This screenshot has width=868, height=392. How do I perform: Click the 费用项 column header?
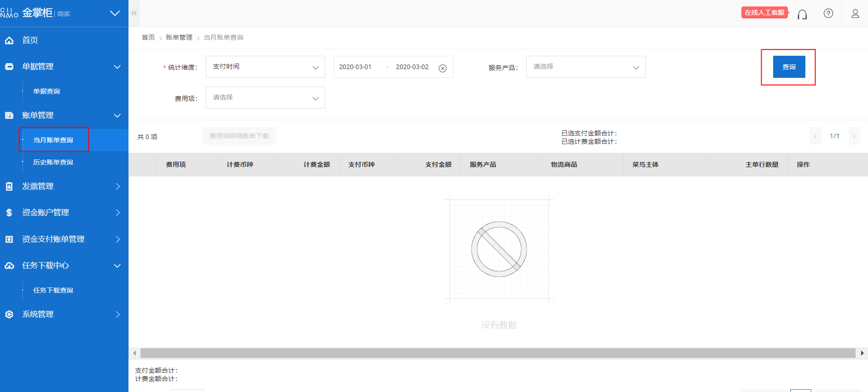[176, 164]
